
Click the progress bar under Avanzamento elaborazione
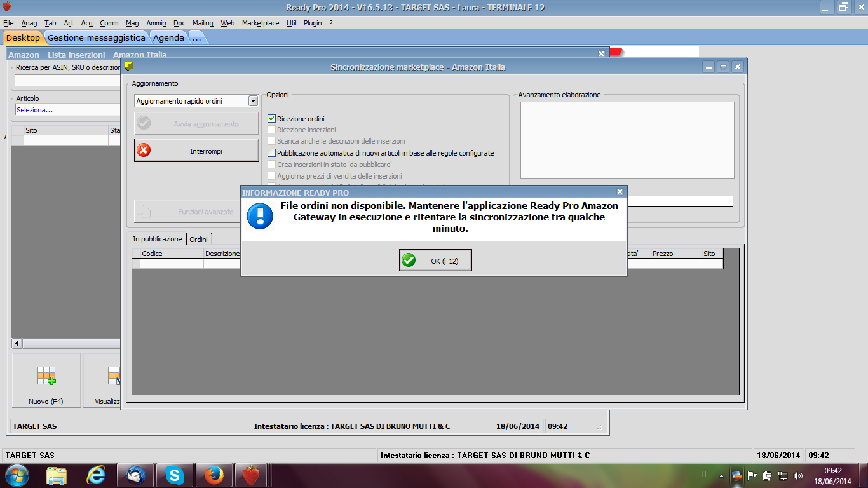680,201
